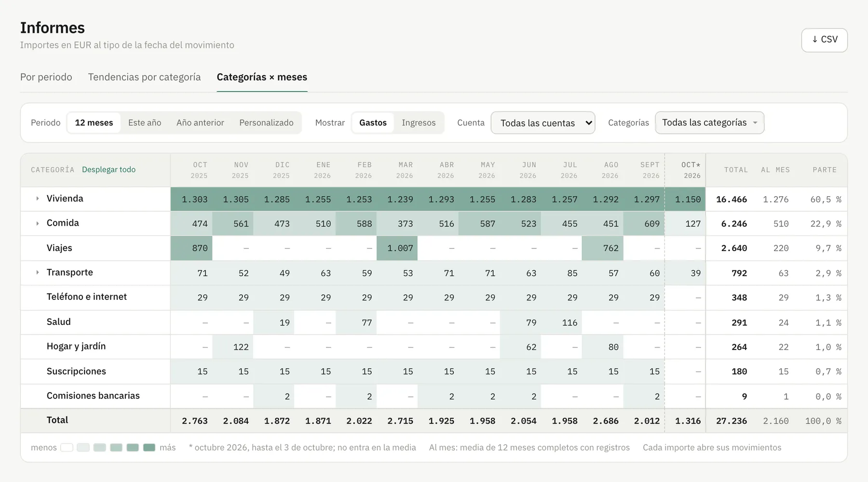Click the lightest legend swatch next to menos

coord(67,447)
